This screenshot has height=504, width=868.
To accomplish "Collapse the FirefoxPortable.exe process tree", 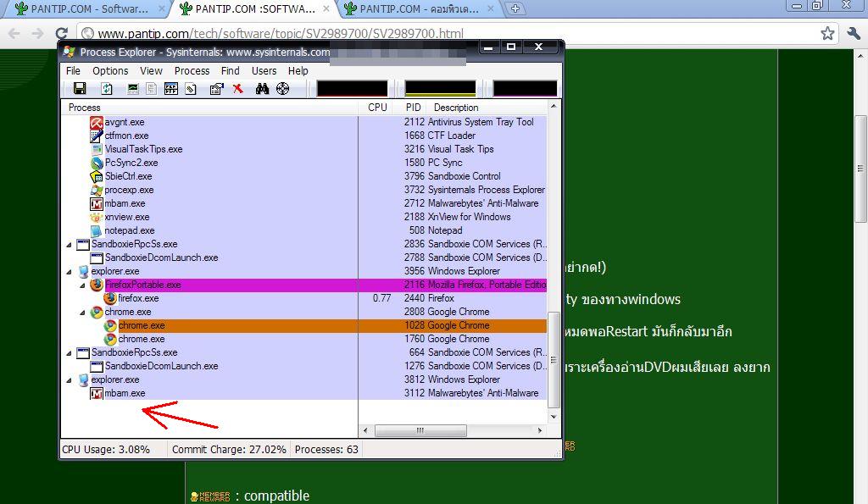I will point(83,285).
